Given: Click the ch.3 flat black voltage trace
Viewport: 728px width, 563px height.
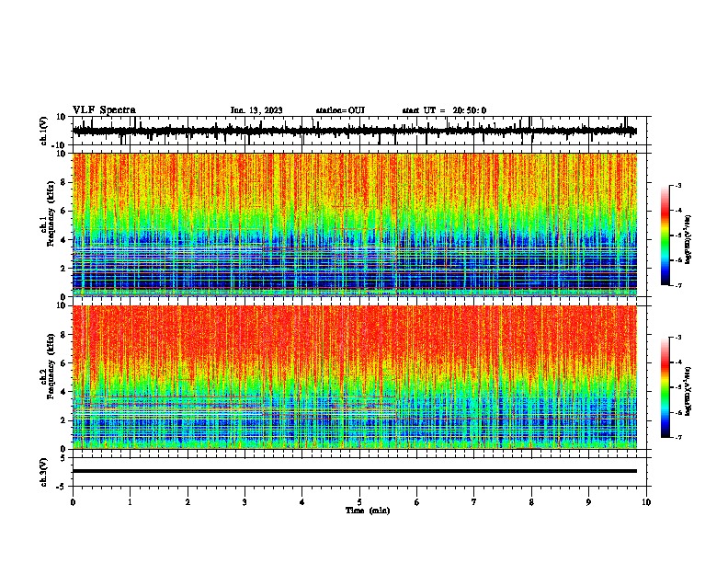Looking at the screenshot, I should coord(354,471).
